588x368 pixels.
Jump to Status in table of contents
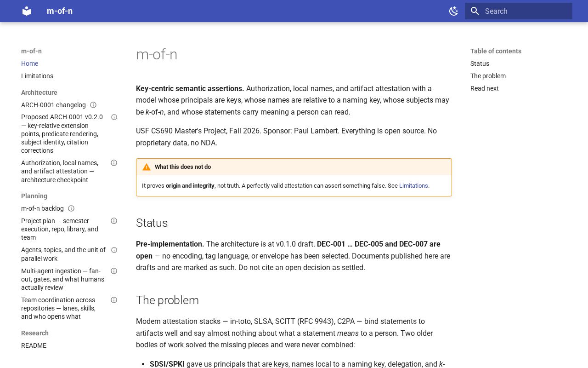click(x=480, y=63)
